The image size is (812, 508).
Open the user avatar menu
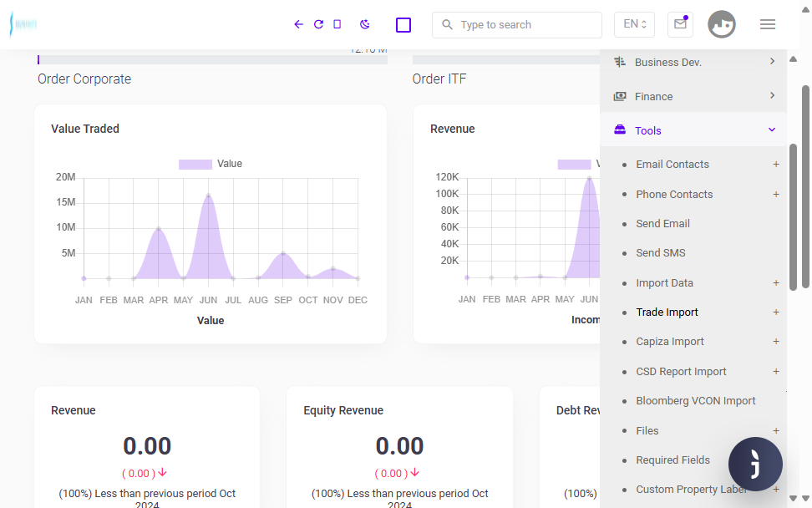click(x=722, y=24)
